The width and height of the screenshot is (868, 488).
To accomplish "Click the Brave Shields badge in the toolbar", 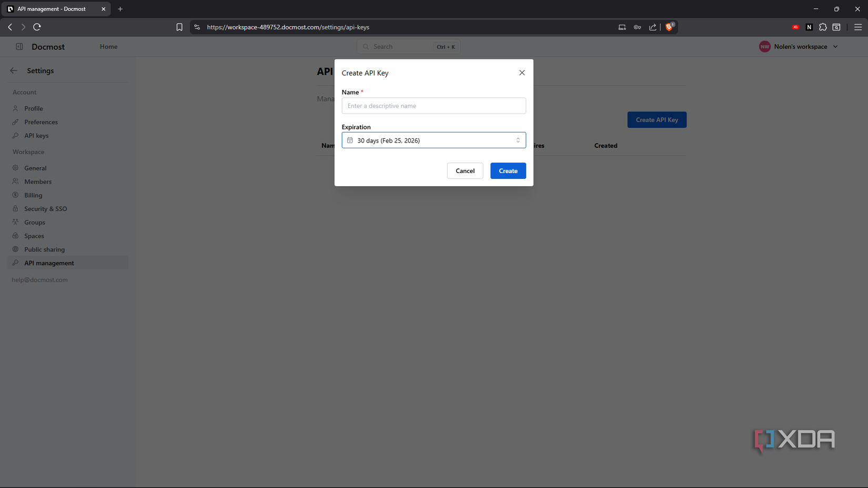I will (669, 27).
